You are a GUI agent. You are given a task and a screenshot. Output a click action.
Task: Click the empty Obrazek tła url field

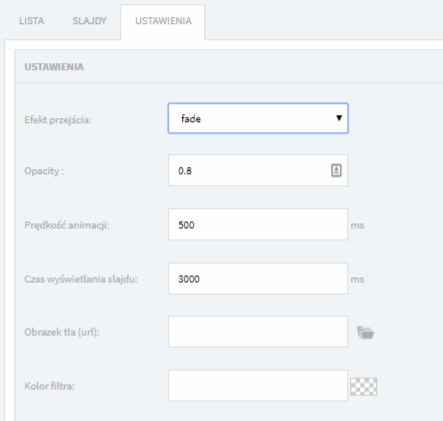pos(258,332)
